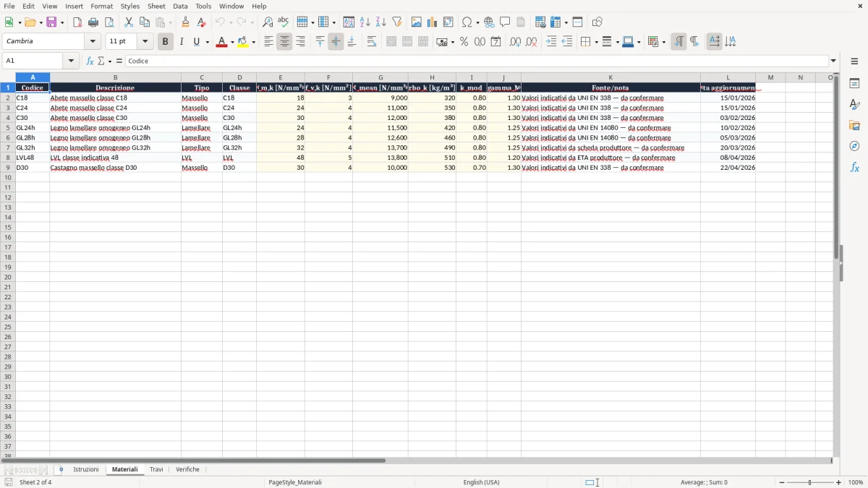The height and width of the screenshot is (488, 868).
Task: Click the Sort icon
Action: coord(349,22)
